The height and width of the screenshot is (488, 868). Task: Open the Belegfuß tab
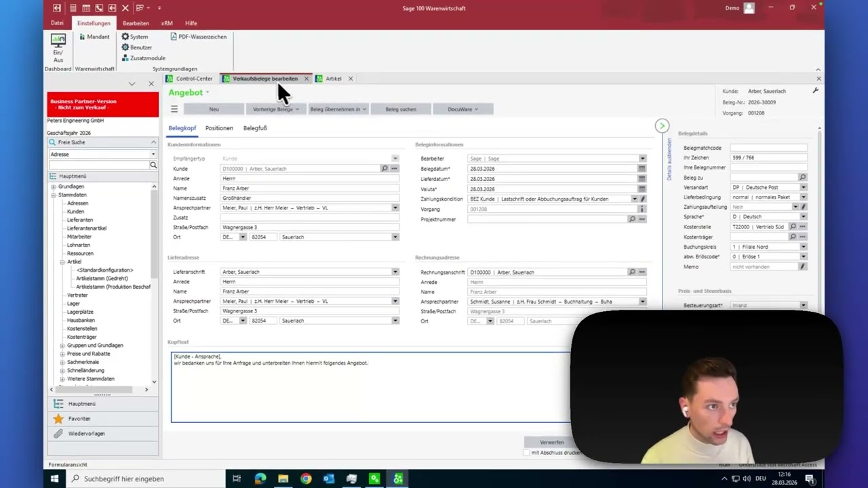point(255,128)
